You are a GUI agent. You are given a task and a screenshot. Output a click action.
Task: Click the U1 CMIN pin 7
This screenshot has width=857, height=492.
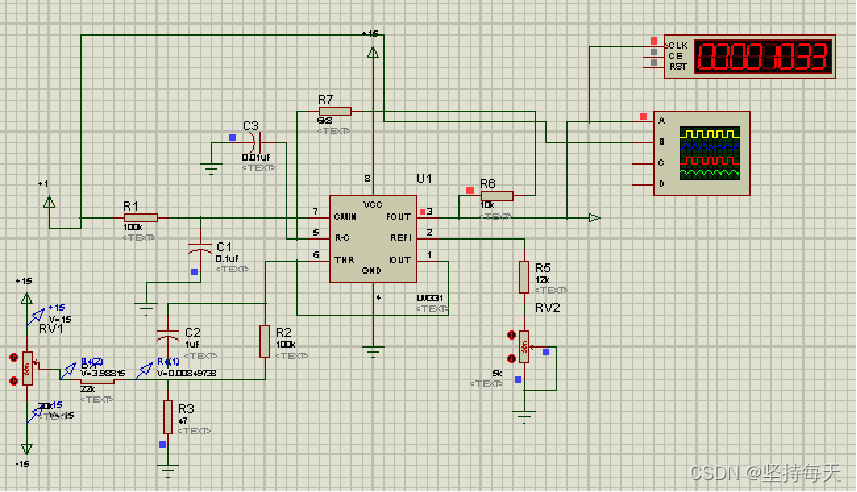tap(320, 218)
